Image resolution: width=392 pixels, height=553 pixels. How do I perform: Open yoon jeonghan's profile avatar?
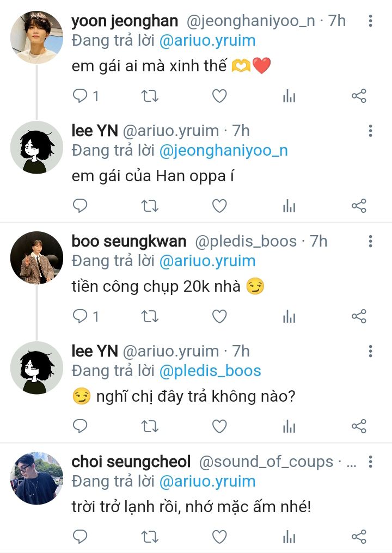coord(37,38)
